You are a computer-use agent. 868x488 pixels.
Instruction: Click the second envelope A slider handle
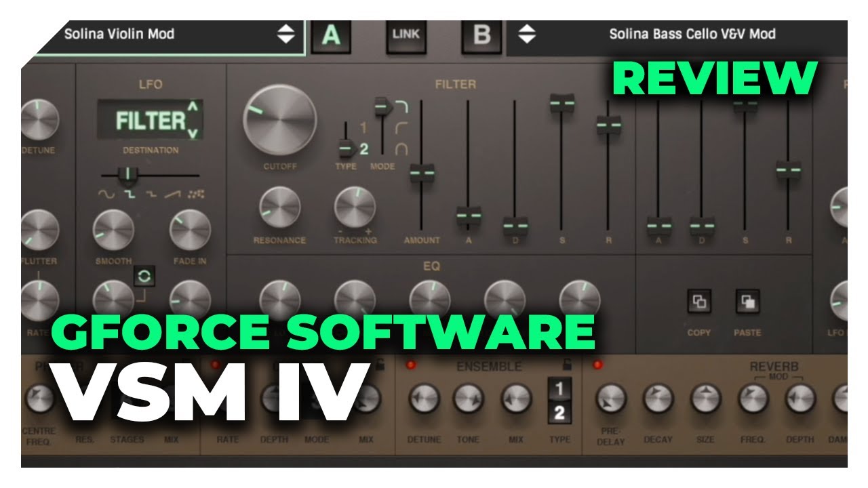(659, 226)
